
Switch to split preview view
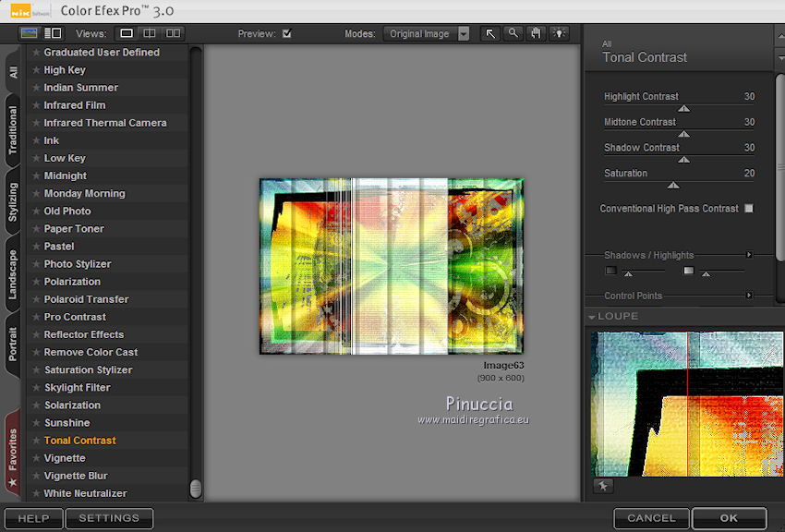(x=150, y=33)
